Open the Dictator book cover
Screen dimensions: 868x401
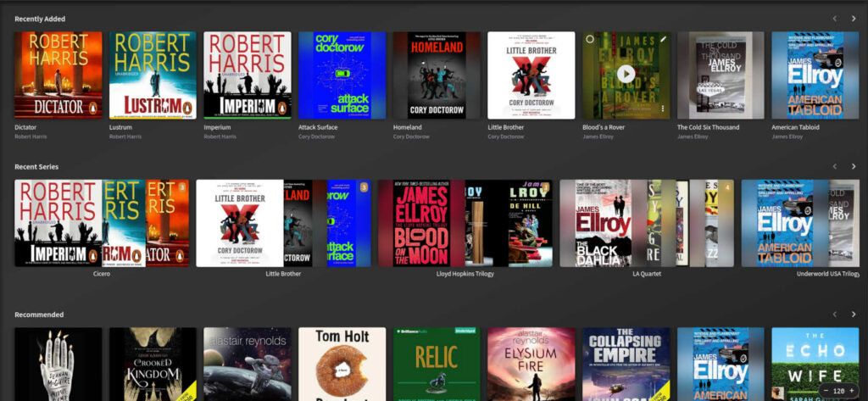point(58,75)
